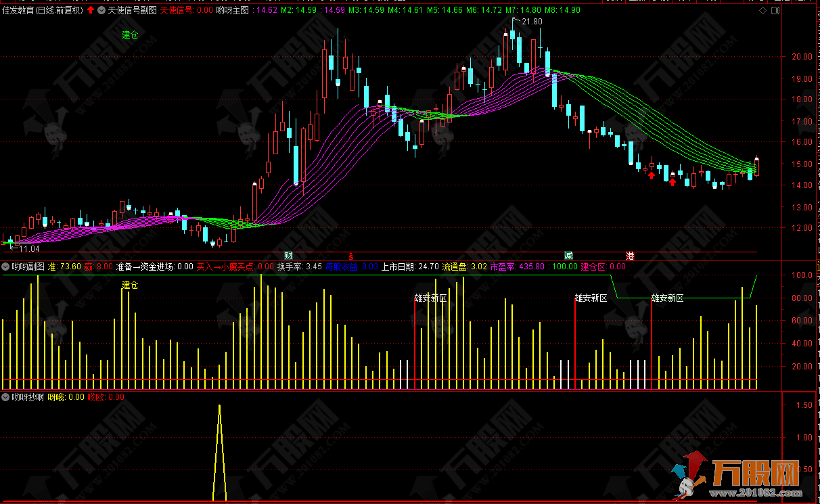Click the 流通盘: 3.02 readout
Image resolution: width=820 pixels, height=504 pixels.
(464, 267)
